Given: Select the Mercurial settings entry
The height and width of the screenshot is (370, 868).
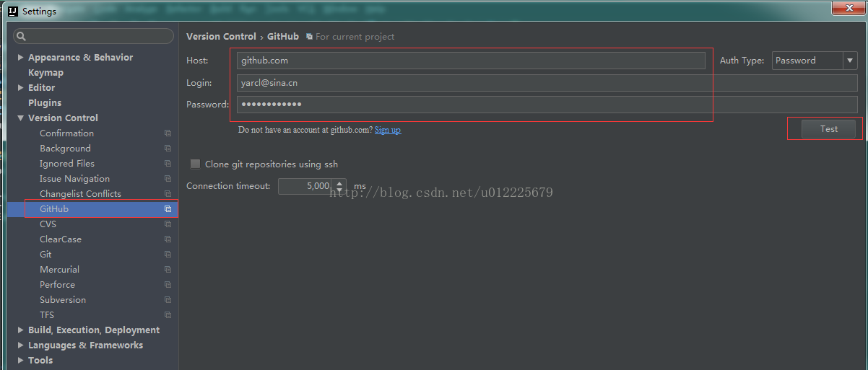Looking at the screenshot, I should click(59, 270).
